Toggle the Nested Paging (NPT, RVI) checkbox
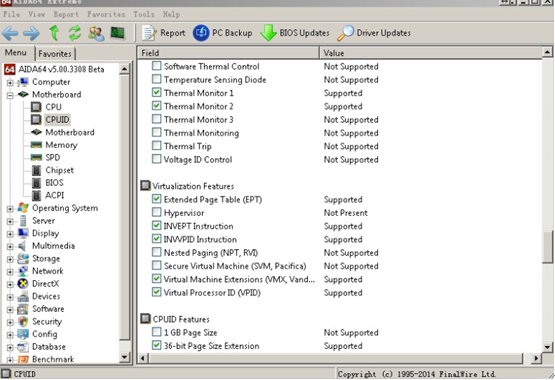 tap(156, 252)
